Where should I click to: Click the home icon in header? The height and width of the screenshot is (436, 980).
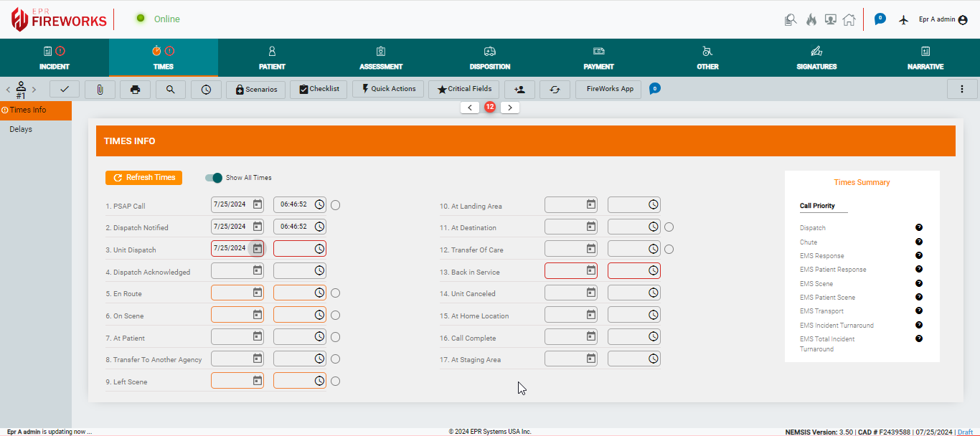849,19
